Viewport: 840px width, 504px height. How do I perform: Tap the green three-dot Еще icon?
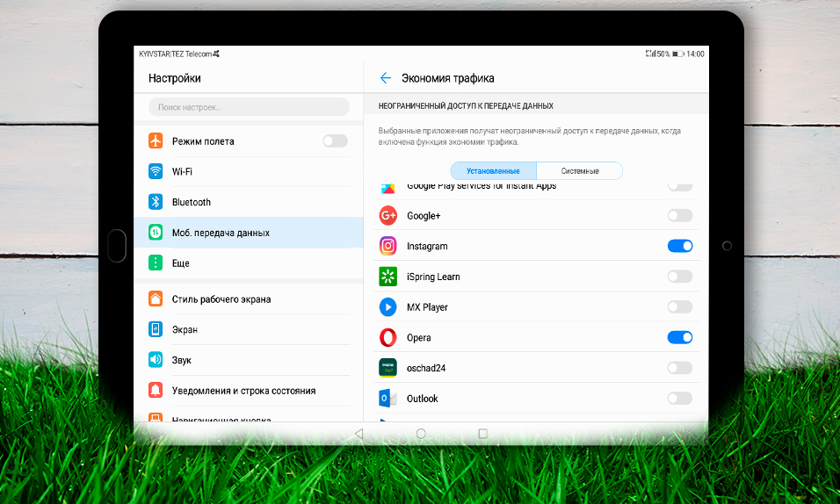tap(156, 263)
